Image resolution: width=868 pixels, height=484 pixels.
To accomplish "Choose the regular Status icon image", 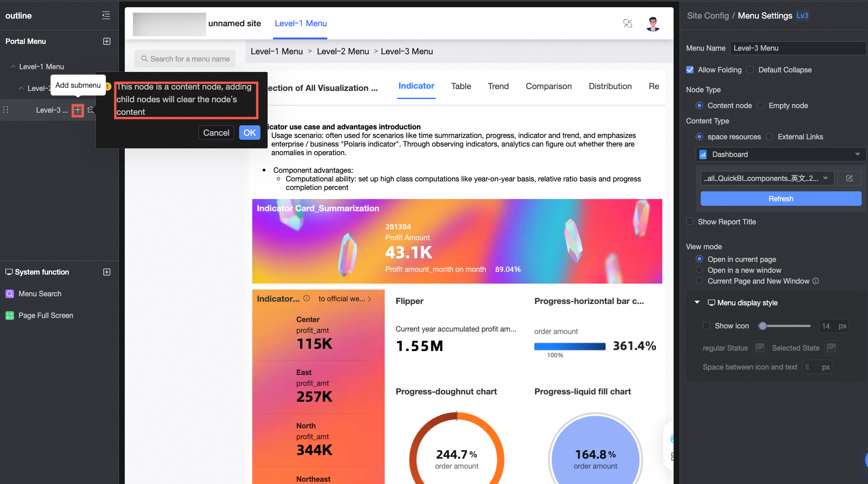I will point(760,348).
